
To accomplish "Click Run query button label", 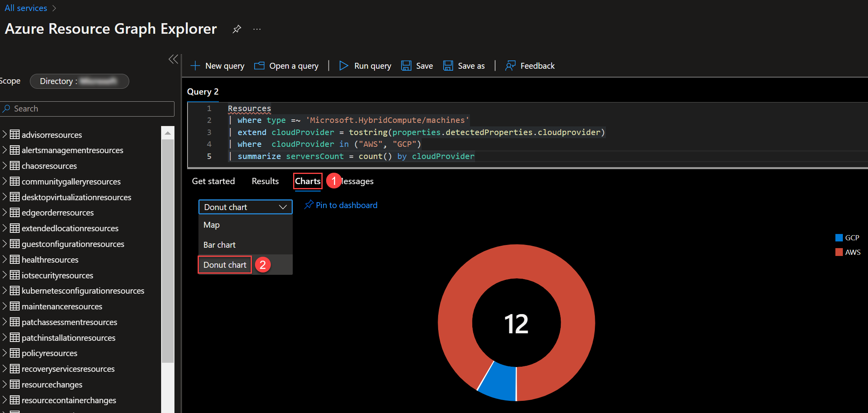I will click(x=373, y=66).
